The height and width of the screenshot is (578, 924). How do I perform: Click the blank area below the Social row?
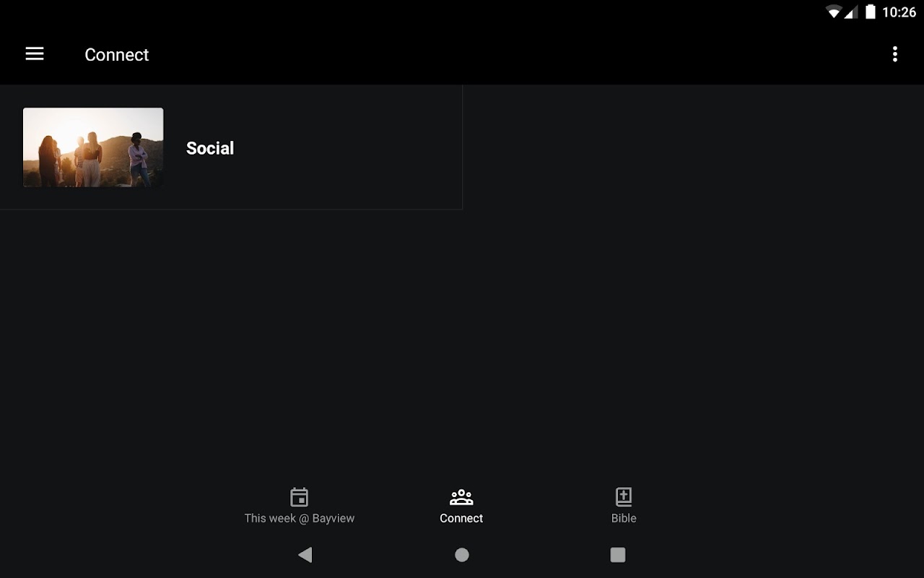pos(462,340)
